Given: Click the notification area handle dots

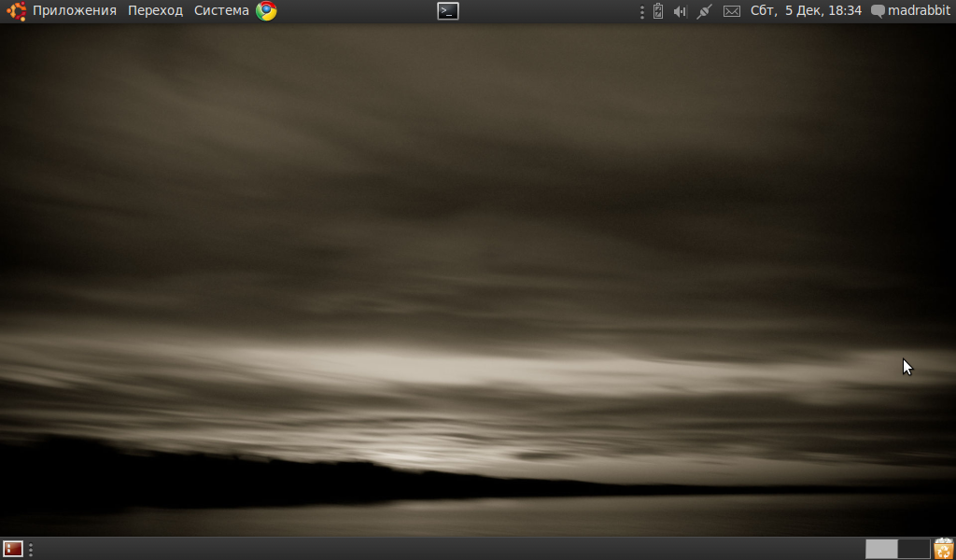Looking at the screenshot, I should 642,11.
